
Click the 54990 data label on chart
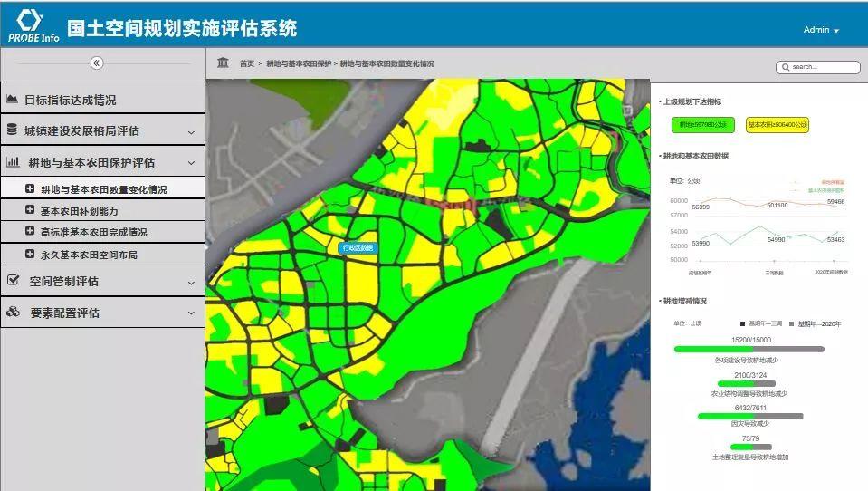point(776,239)
